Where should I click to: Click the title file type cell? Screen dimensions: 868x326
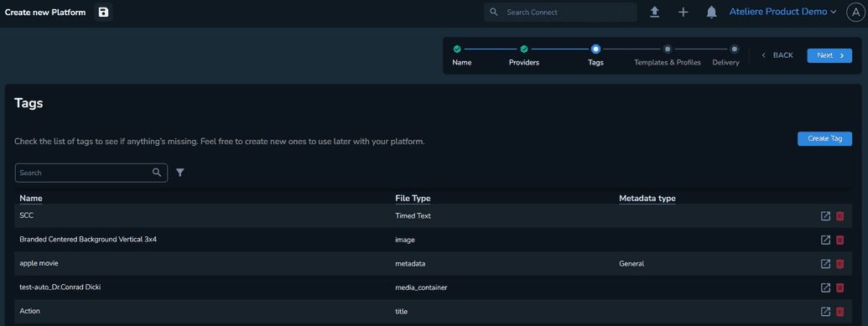tap(402, 312)
